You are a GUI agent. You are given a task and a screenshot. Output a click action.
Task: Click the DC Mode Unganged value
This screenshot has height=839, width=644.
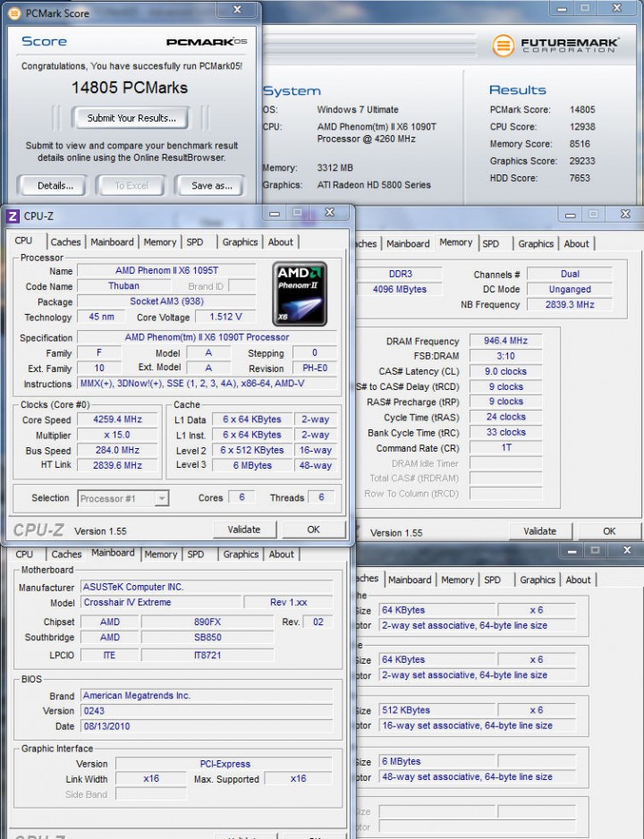(x=570, y=290)
